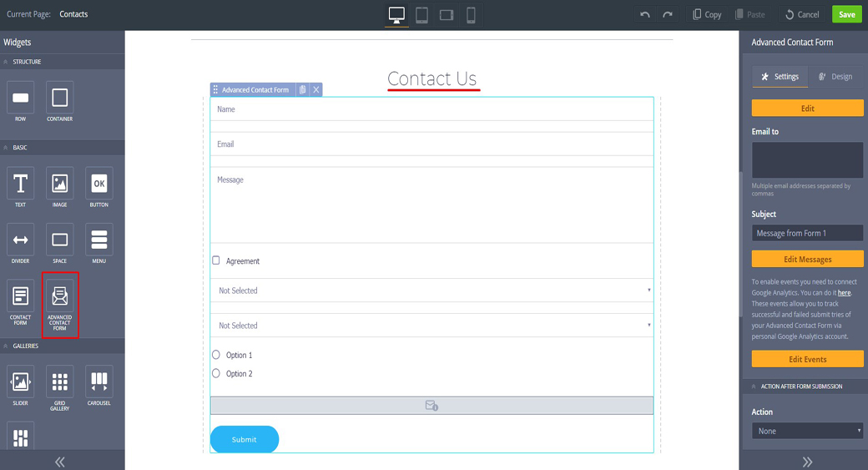Select the Option 1 radio button
This screenshot has height=470, width=868.
tap(216, 355)
